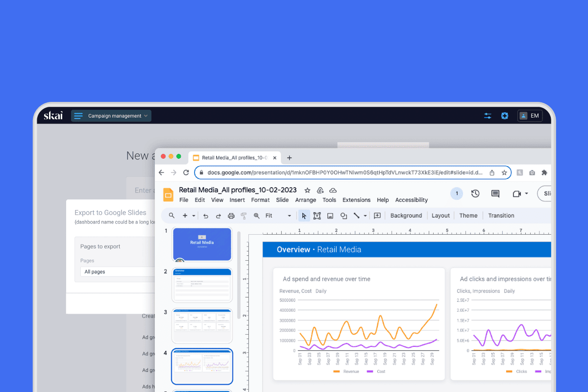The height and width of the screenshot is (392, 588).
Task: Select the text box tool
Action: pos(317,216)
